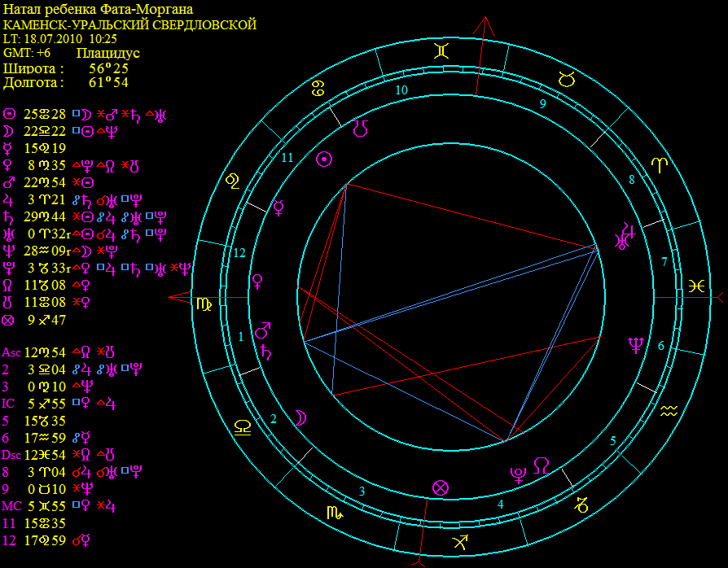Click the Aries symbol on the zodiac wheel
The height and width of the screenshot is (568, 728).
tap(658, 166)
